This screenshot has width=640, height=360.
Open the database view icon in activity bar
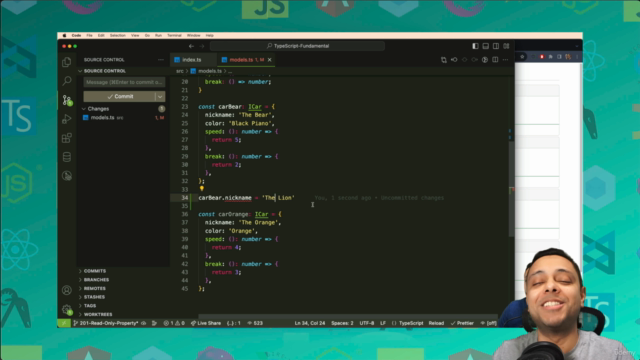[67, 157]
